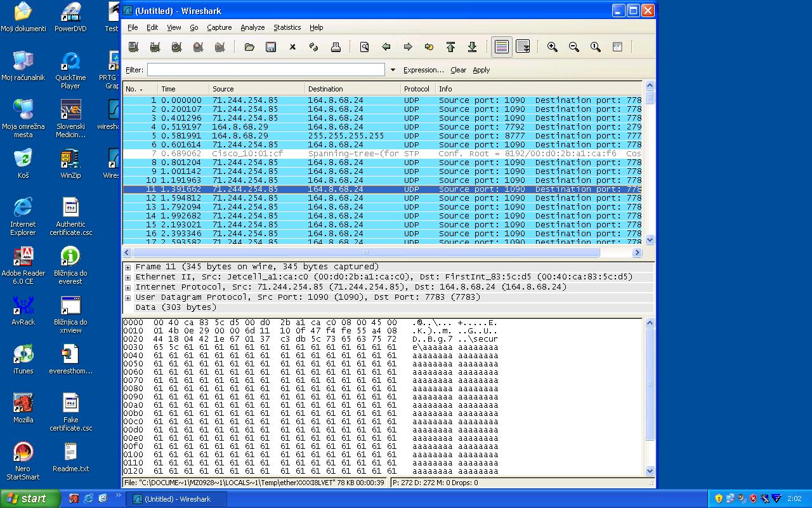Select the Data (303 bytes) line
812x508 pixels.
[x=176, y=307]
